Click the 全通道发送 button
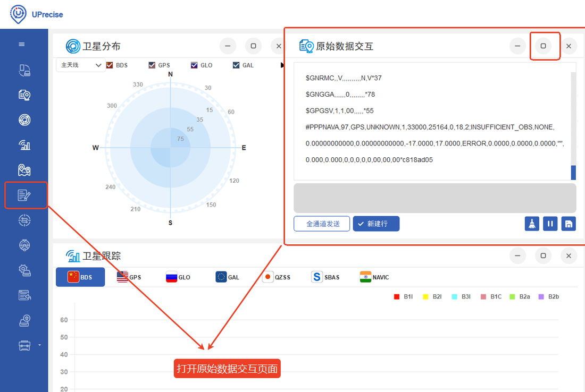Viewport: 585px width, 392px height. 322,224
